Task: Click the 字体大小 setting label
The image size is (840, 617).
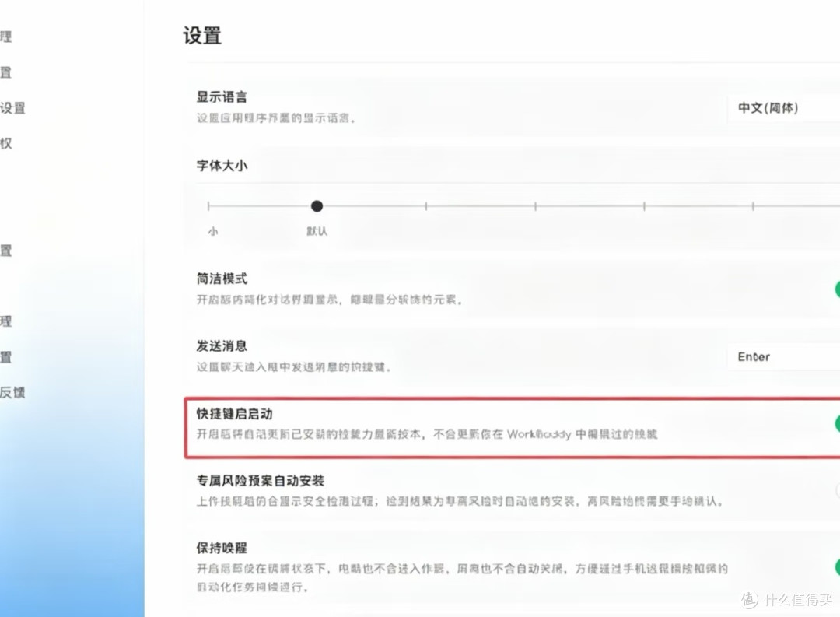Action: pyautogui.click(x=222, y=166)
